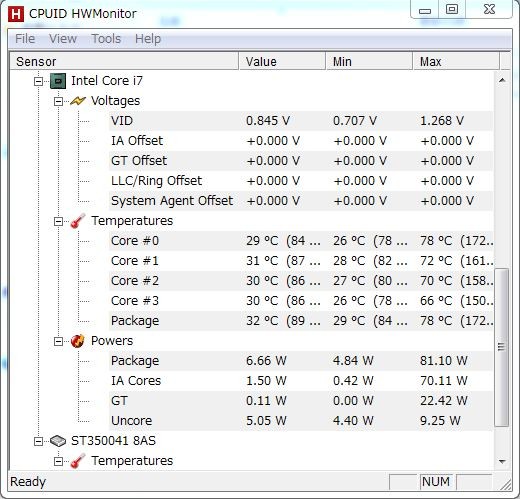Click the scroll up arrow

(x=502, y=80)
